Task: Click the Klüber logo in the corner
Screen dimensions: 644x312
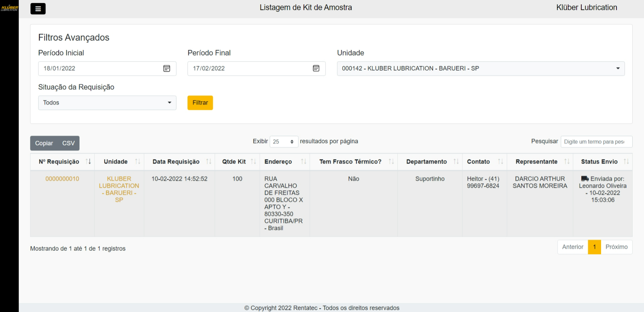Action: coord(9,8)
